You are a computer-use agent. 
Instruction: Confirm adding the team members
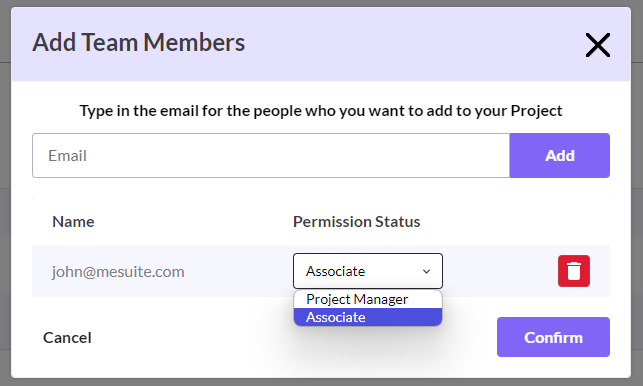point(553,337)
